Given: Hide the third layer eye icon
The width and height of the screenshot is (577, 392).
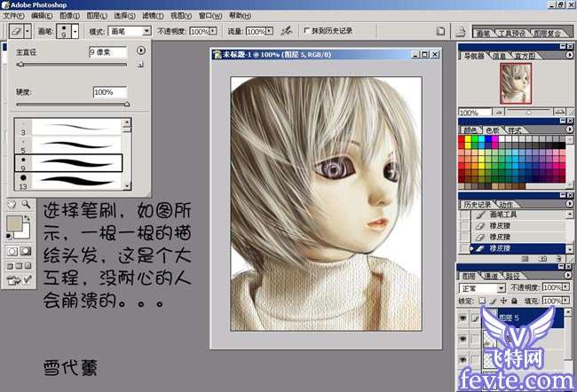Looking at the screenshot, I should coord(462,359).
